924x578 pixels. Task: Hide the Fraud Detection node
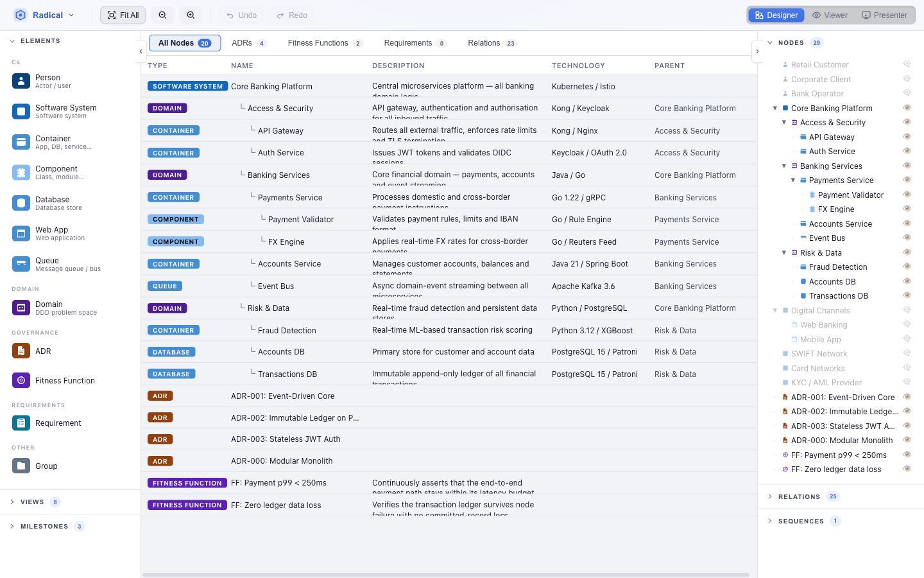click(x=907, y=267)
